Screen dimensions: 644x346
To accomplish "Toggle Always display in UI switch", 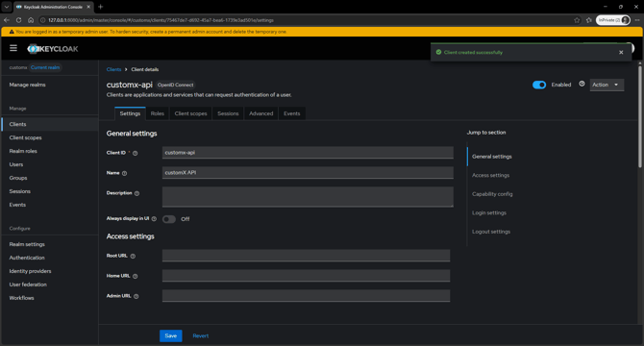I will 169,219.
